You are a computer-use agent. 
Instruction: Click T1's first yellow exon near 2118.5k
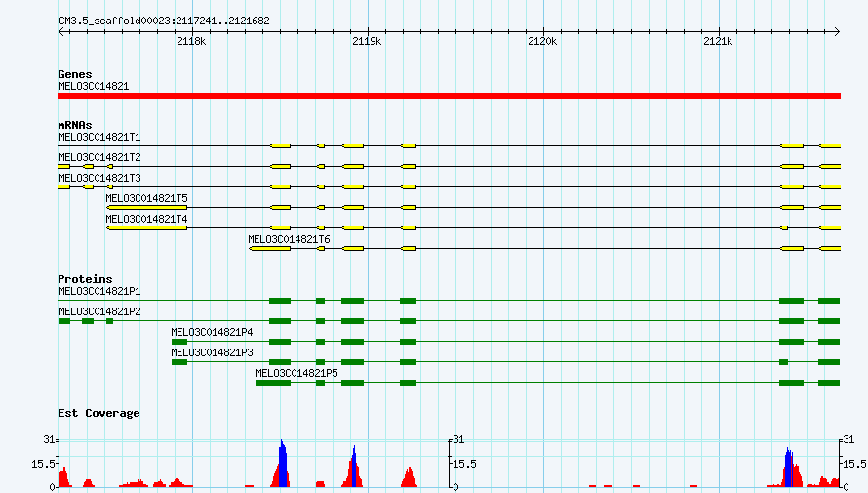pos(280,146)
